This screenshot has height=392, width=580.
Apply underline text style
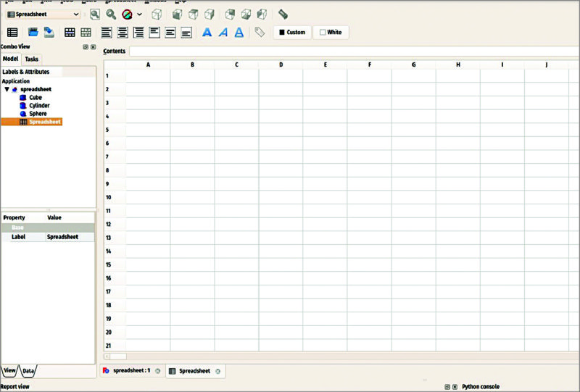click(x=239, y=33)
